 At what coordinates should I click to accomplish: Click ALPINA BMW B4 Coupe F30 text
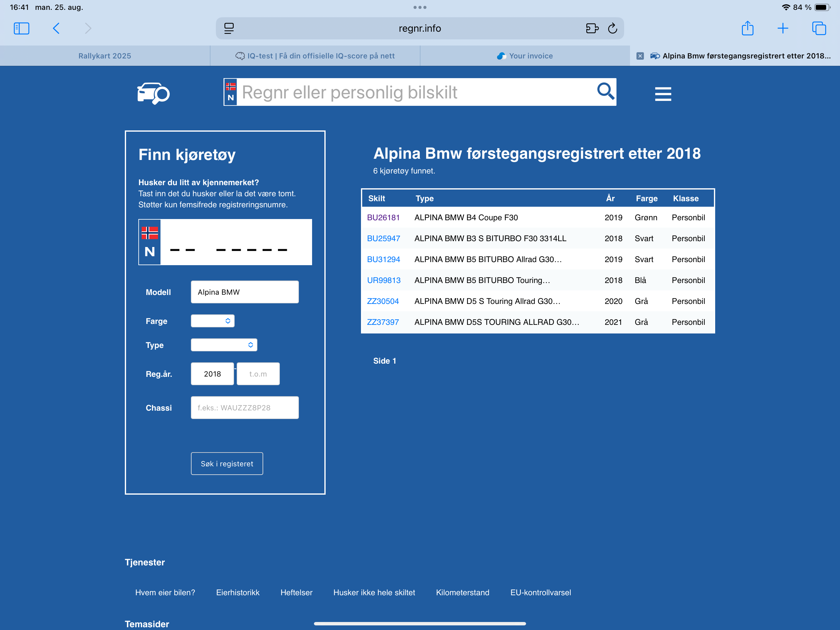point(466,218)
